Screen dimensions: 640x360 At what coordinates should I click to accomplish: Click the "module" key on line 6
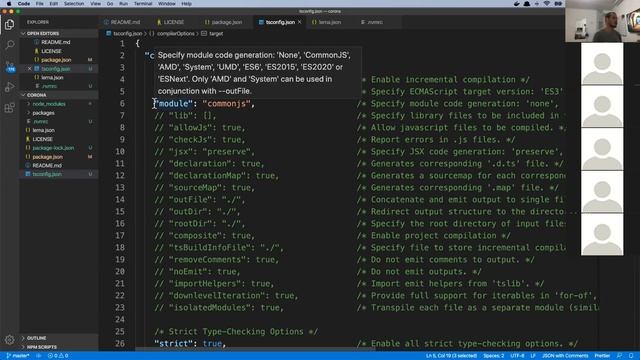coord(173,104)
